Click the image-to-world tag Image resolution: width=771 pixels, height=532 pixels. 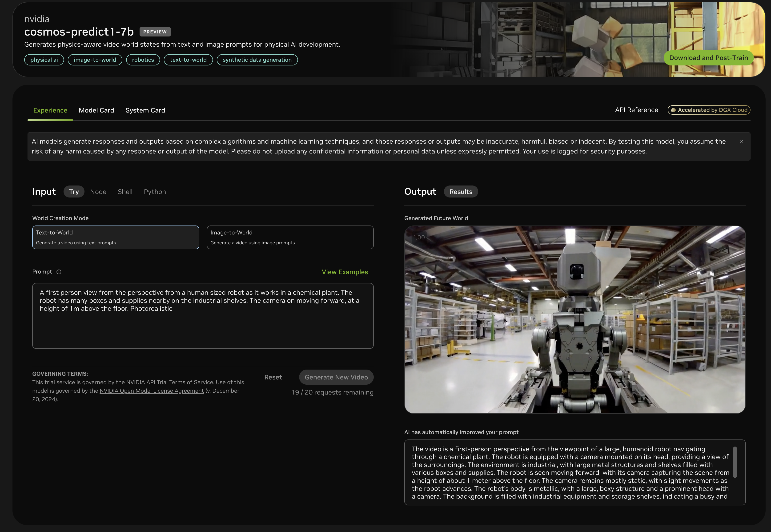pyautogui.click(x=95, y=60)
